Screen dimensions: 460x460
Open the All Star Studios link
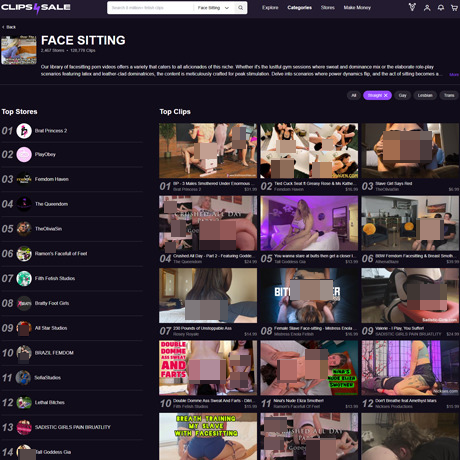(x=51, y=328)
